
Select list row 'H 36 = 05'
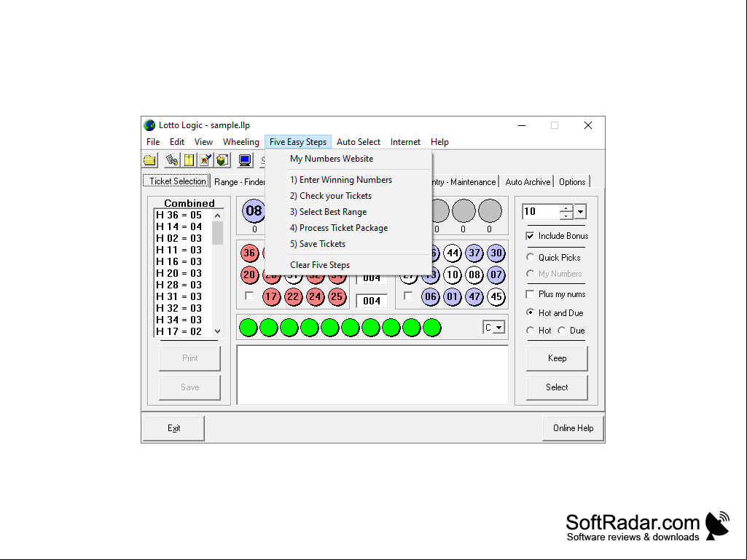pos(183,216)
